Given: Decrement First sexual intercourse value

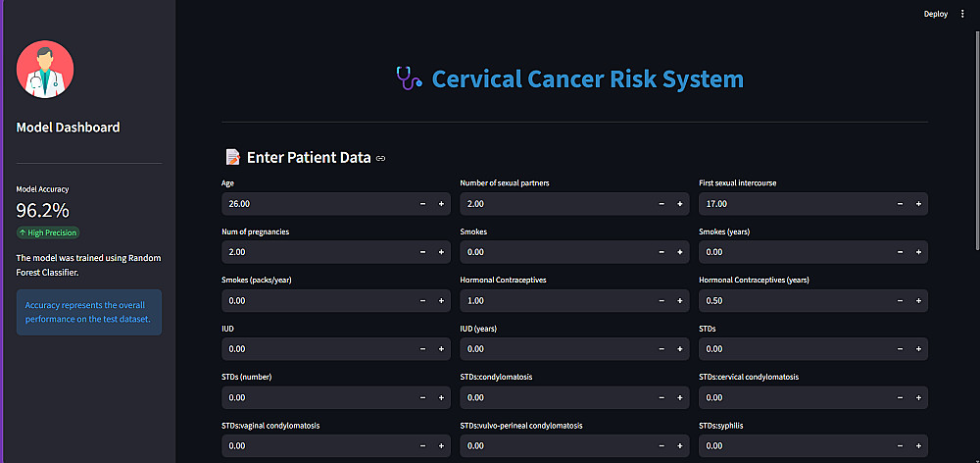Looking at the screenshot, I should click(x=900, y=204).
